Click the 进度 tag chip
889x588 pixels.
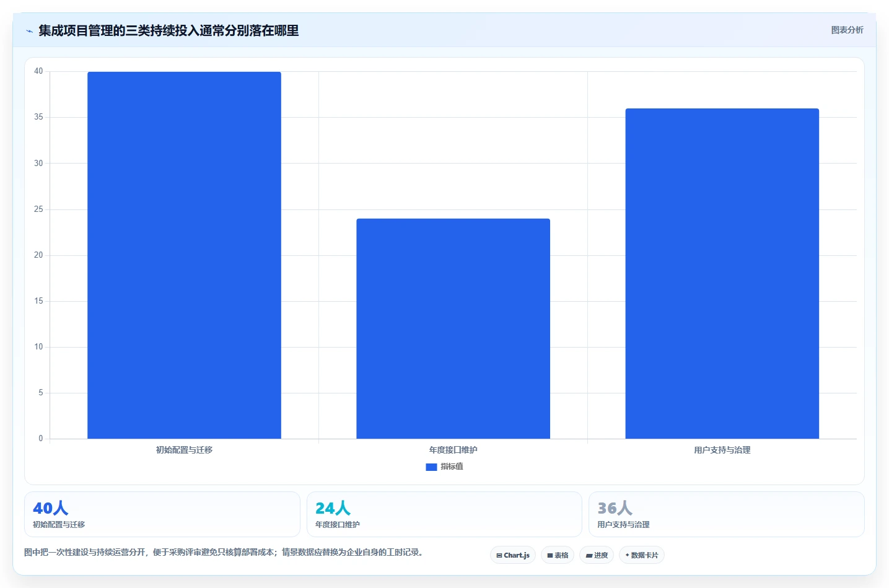coord(597,555)
